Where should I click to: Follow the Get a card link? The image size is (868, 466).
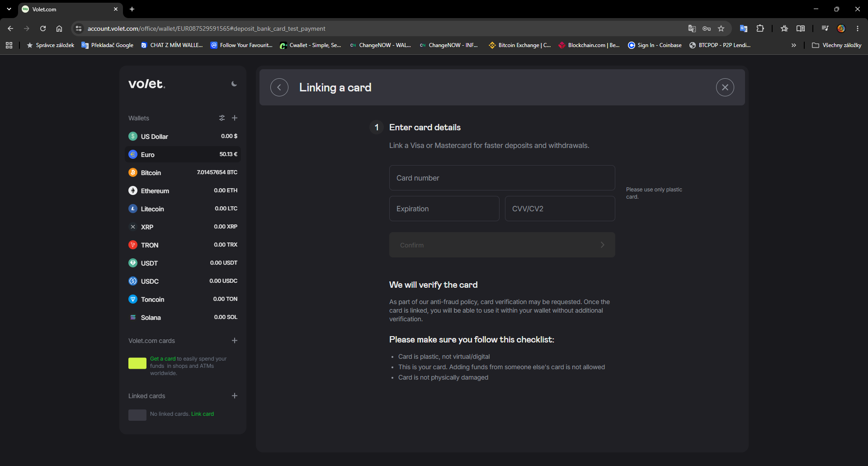[x=163, y=359]
